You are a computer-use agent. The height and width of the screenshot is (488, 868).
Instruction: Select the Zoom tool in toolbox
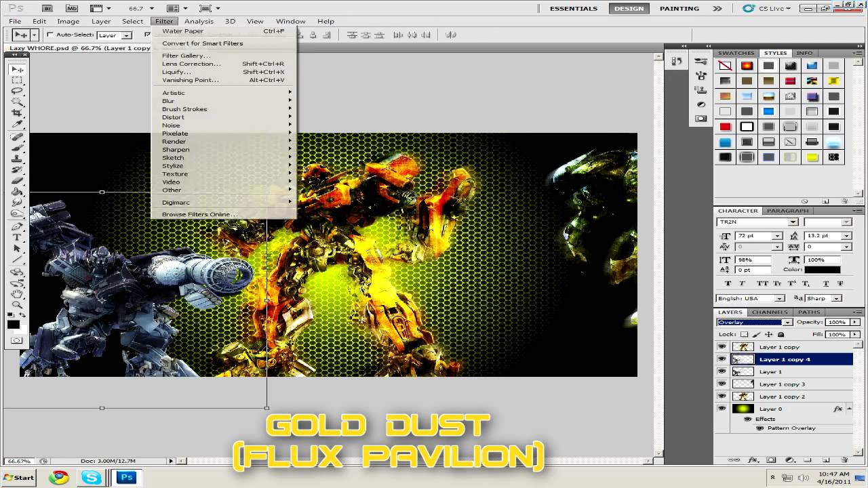18,305
